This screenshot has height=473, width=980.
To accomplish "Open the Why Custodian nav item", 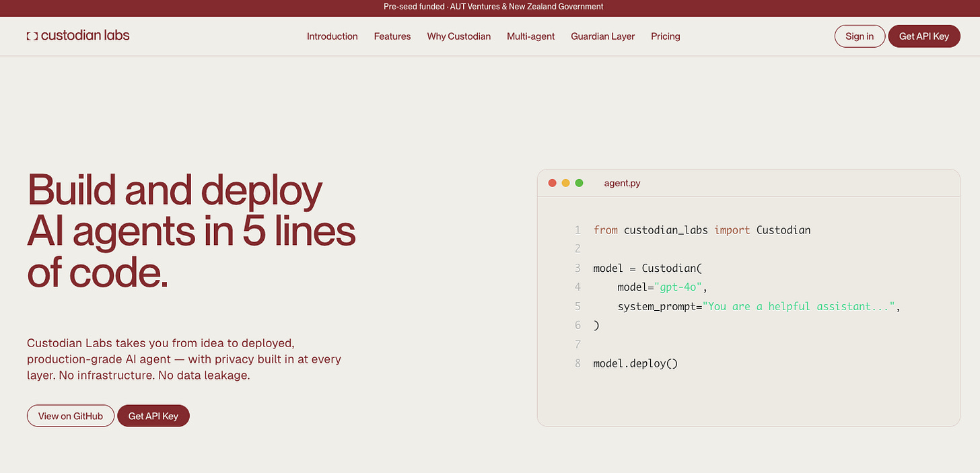I will tap(459, 36).
